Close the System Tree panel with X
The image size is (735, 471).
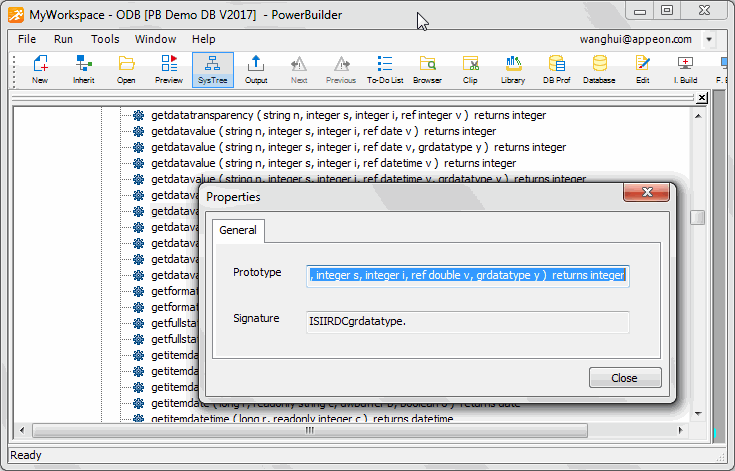click(702, 98)
